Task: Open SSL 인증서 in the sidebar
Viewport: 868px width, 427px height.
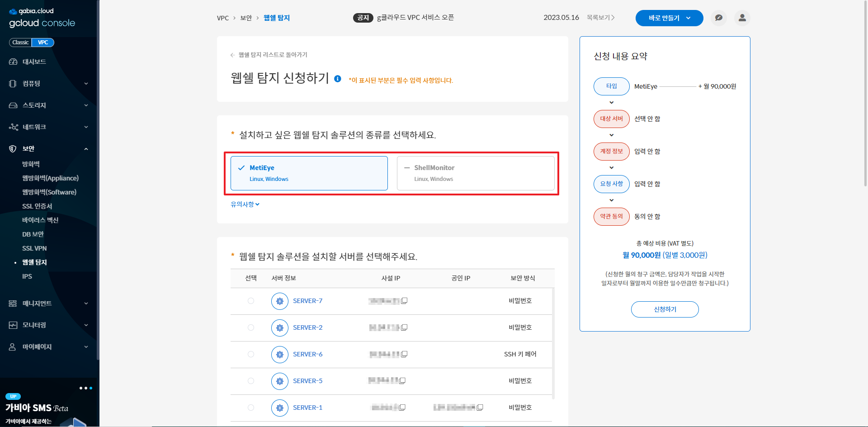Action: pyautogui.click(x=37, y=206)
